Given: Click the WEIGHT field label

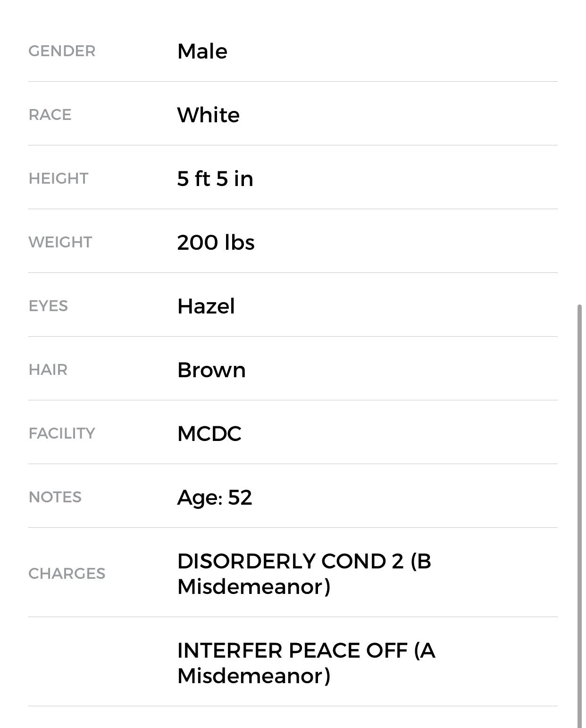Looking at the screenshot, I should tap(60, 242).
